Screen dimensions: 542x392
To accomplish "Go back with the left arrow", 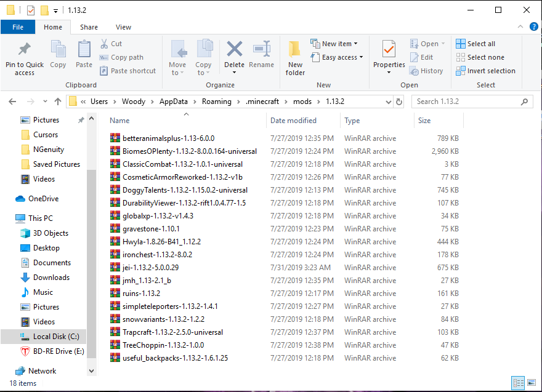I will point(12,102).
